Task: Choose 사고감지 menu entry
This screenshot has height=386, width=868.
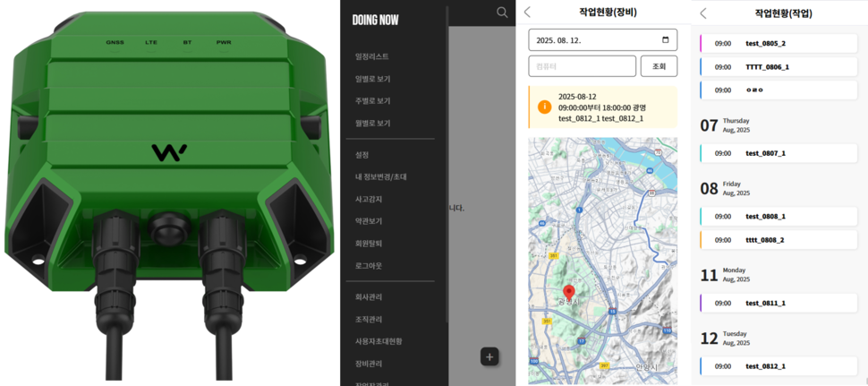Action: [369, 199]
